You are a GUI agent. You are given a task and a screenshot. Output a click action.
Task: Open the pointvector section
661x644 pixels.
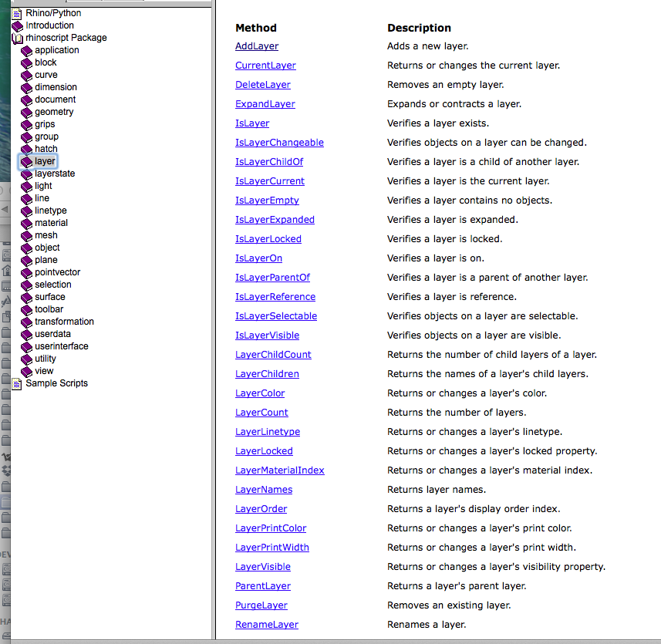57,272
